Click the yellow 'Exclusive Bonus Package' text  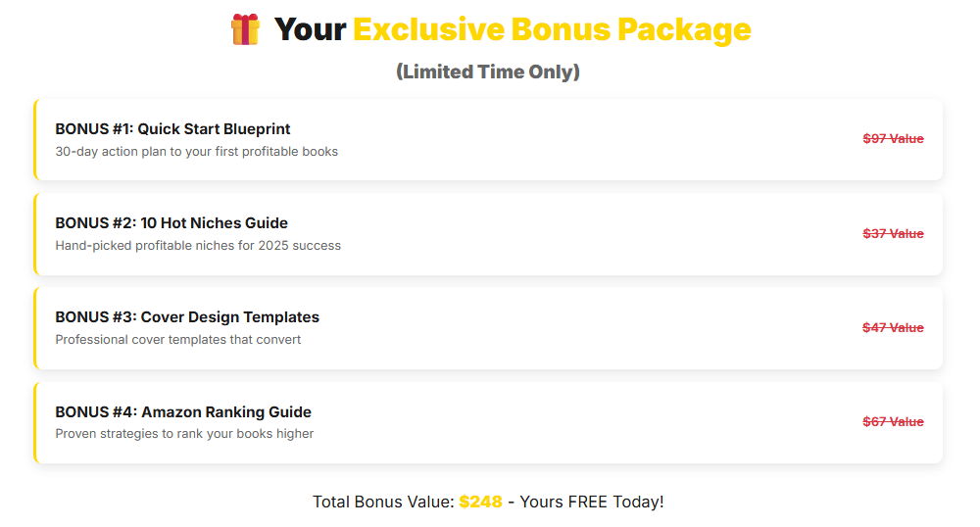click(x=552, y=29)
